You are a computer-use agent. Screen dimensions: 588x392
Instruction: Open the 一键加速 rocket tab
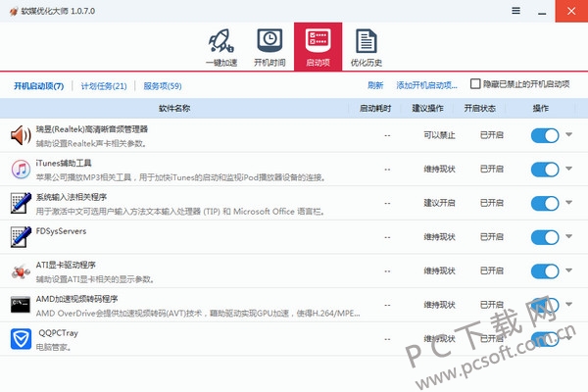click(221, 47)
